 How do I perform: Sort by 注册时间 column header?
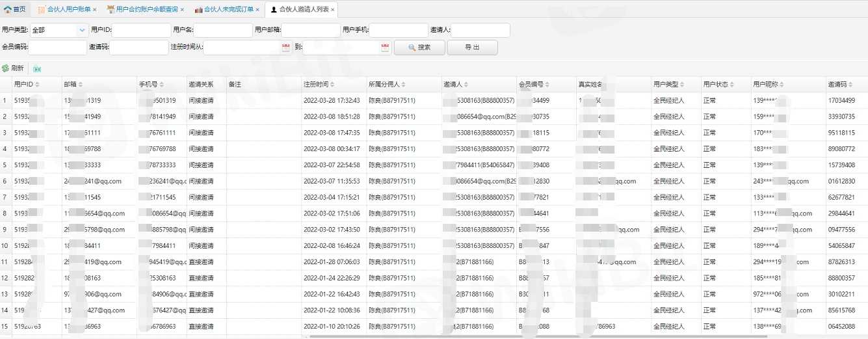click(x=319, y=85)
